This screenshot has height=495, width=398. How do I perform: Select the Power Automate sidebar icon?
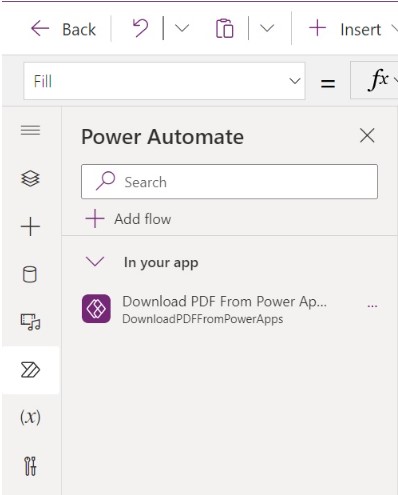coord(30,370)
